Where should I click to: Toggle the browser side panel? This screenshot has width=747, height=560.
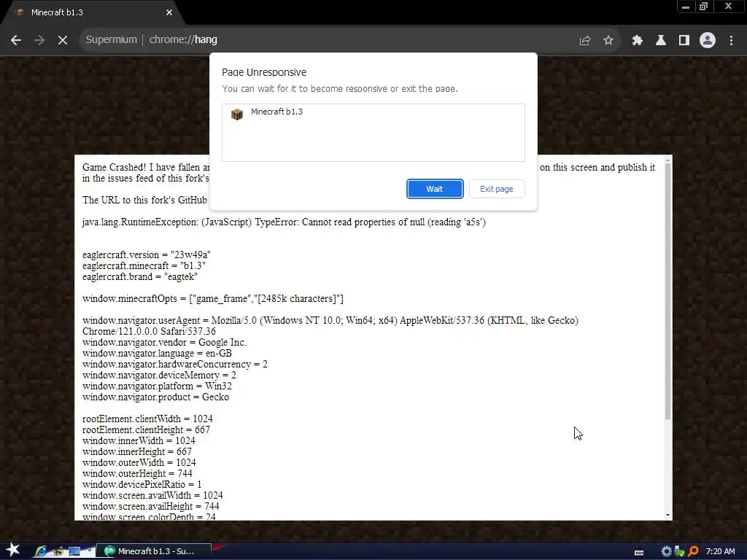[x=684, y=41]
